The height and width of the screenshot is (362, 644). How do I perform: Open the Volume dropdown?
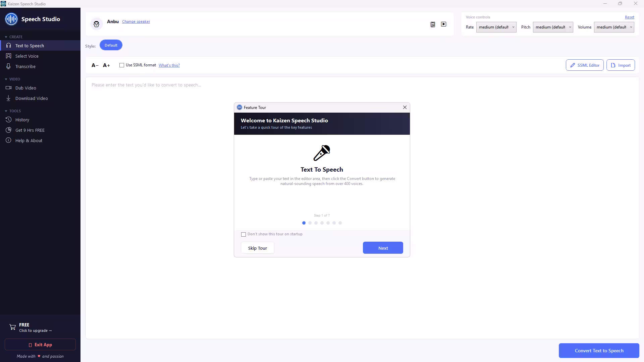pyautogui.click(x=614, y=27)
